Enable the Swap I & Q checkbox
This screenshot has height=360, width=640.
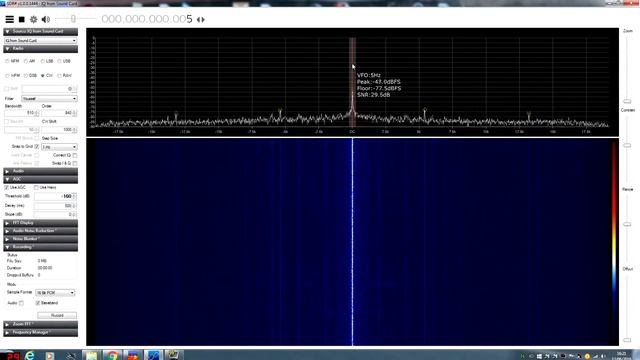click(75, 163)
